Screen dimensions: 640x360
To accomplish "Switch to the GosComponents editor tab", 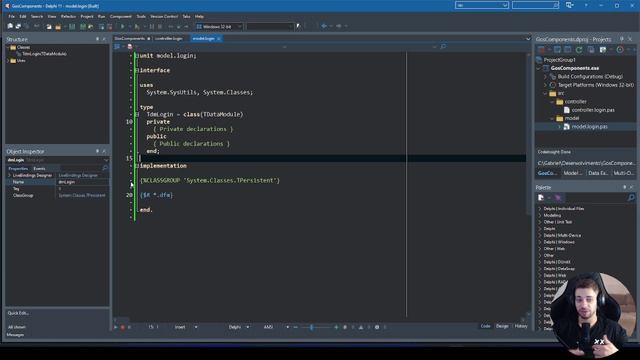I will tap(130, 38).
